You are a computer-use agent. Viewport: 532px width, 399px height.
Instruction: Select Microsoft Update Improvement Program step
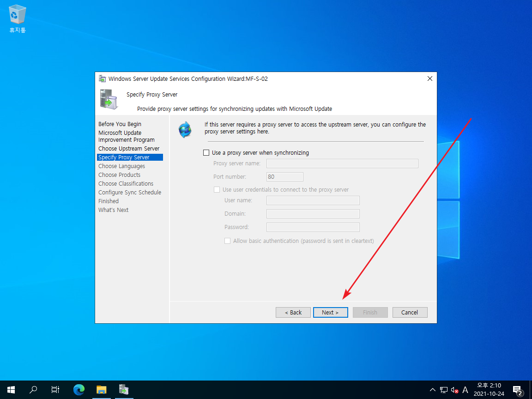pyautogui.click(x=127, y=136)
